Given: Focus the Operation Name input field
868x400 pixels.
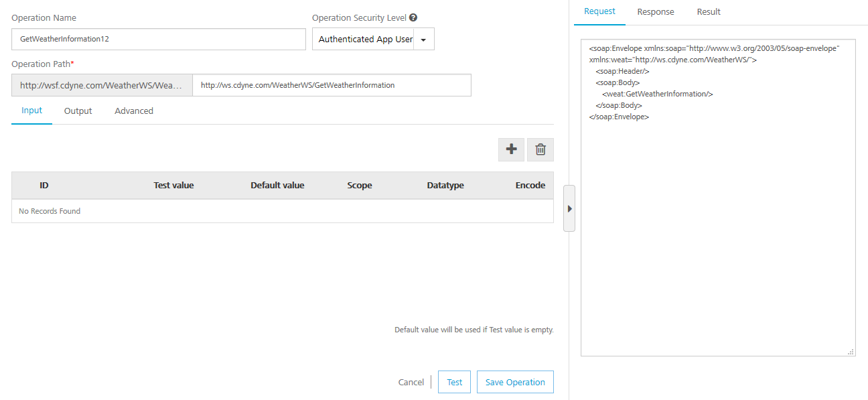Looking at the screenshot, I should (159, 40).
